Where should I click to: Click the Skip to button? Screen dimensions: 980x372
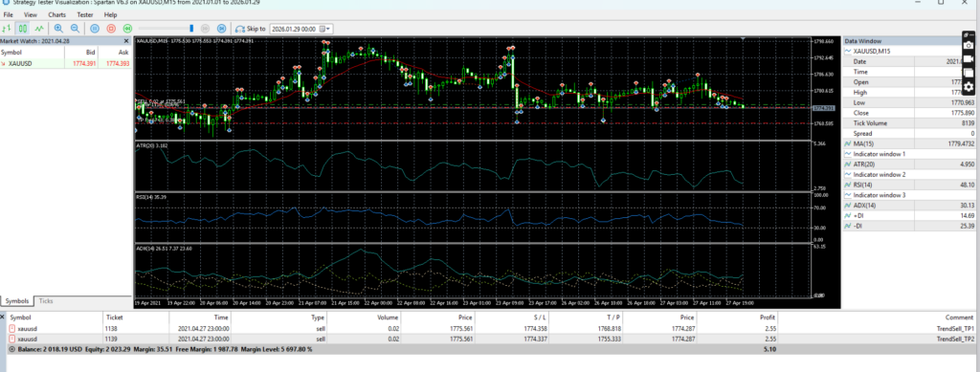tap(250, 28)
